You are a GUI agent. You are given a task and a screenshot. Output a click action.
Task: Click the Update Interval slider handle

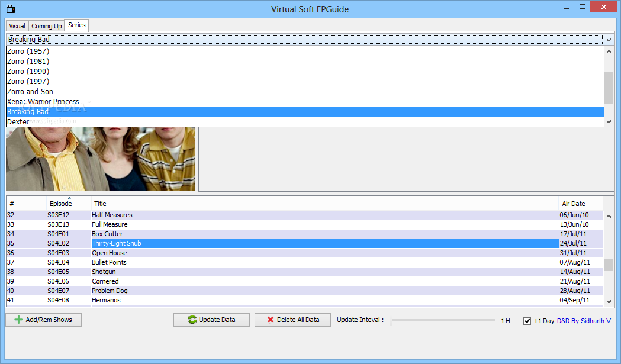click(391, 320)
